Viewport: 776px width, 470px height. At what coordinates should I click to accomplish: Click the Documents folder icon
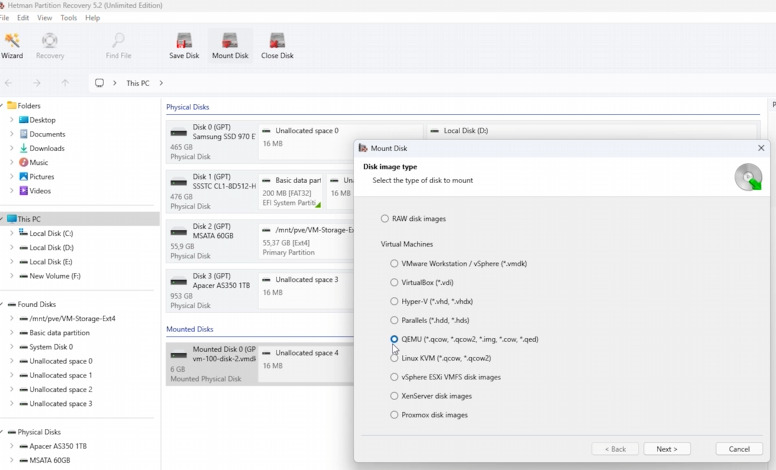point(23,134)
